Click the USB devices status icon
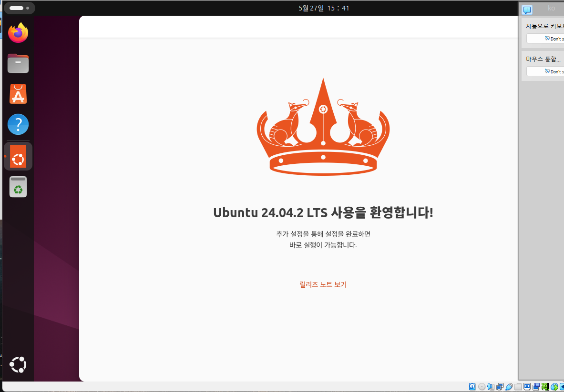Image resolution: width=564 pixels, height=392 pixels. (509, 387)
